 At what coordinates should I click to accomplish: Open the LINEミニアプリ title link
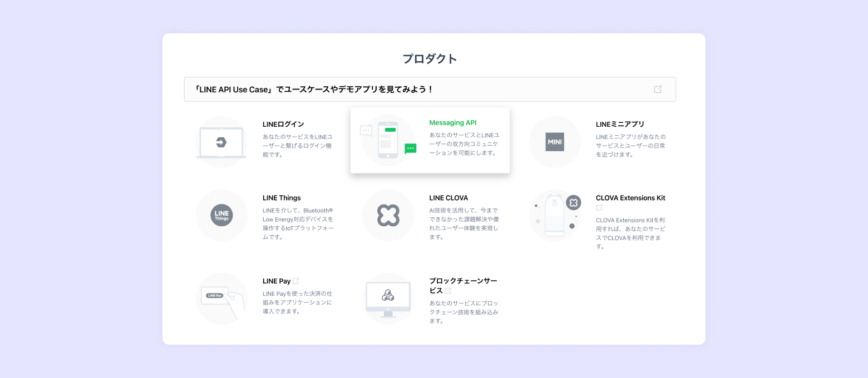pos(620,125)
